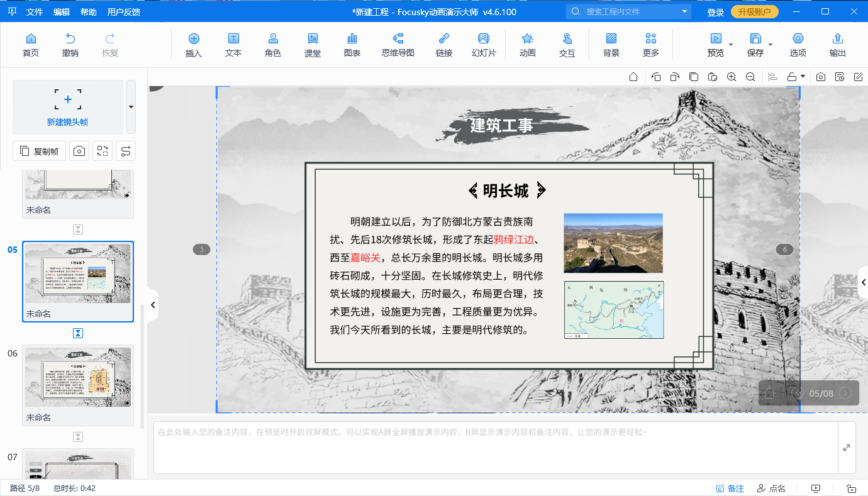Go to next frame marker 6 on canvas
This screenshot has width=868, height=496.
784,250
